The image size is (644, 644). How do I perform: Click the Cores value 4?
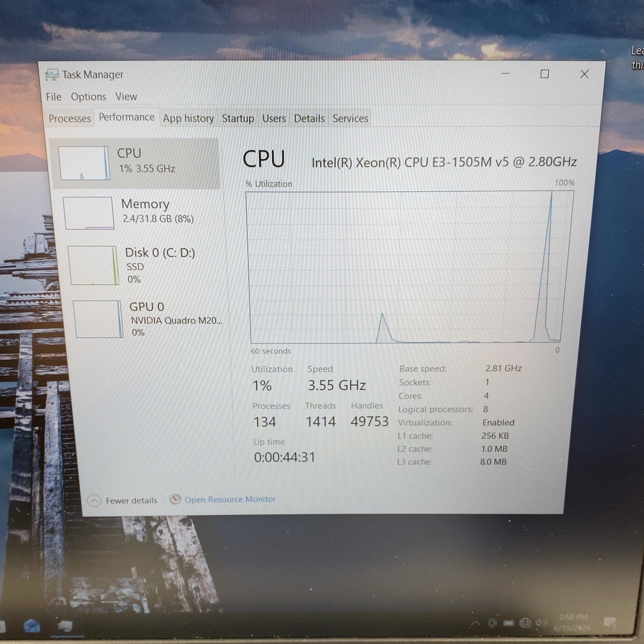pyautogui.click(x=486, y=396)
